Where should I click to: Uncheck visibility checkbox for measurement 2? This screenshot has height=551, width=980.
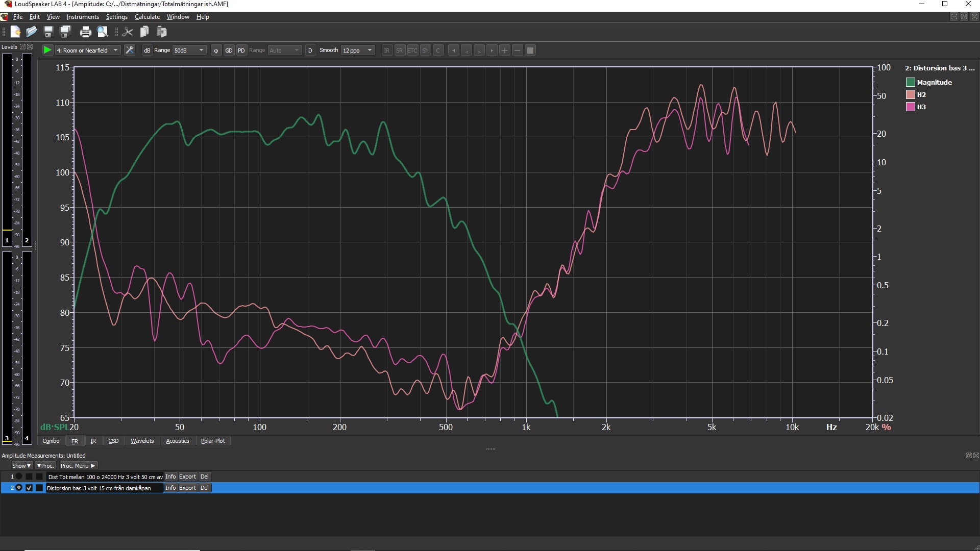click(x=29, y=488)
